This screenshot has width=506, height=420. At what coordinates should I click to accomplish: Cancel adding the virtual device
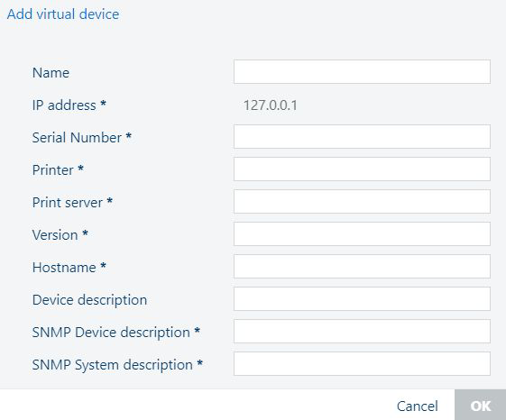417,406
